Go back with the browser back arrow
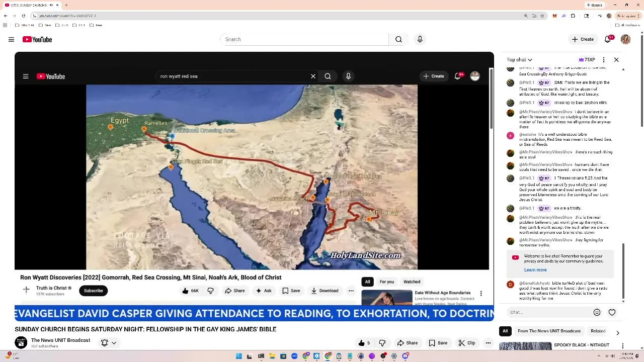The height and width of the screenshot is (362, 644). (x=6, y=16)
